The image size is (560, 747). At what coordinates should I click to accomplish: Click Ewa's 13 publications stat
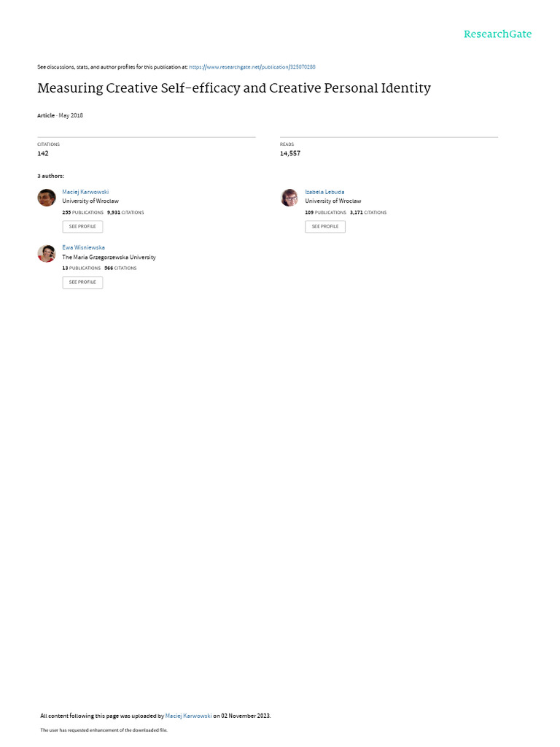(82, 268)
